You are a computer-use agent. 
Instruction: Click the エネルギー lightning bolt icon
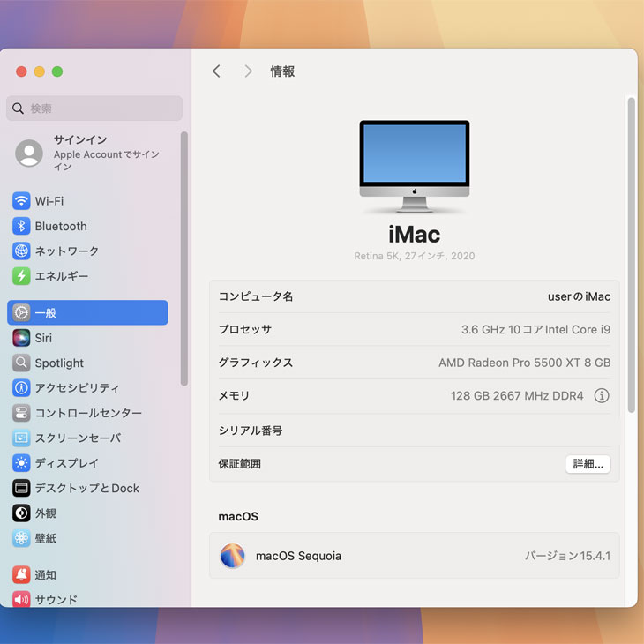point(21,276)
